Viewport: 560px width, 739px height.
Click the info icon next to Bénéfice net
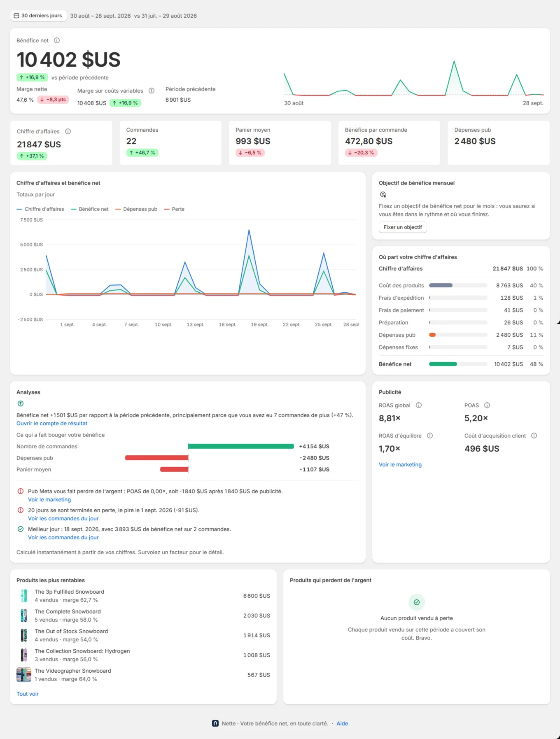coord(57,40)
